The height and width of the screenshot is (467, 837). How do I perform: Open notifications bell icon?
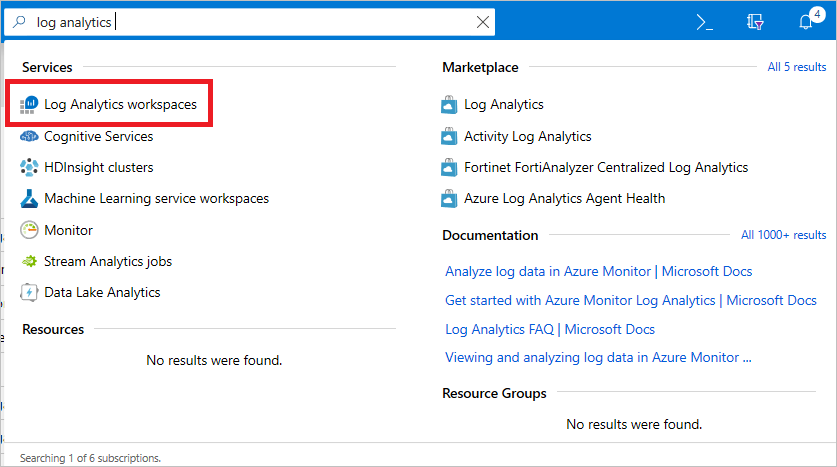click(806, 22)
